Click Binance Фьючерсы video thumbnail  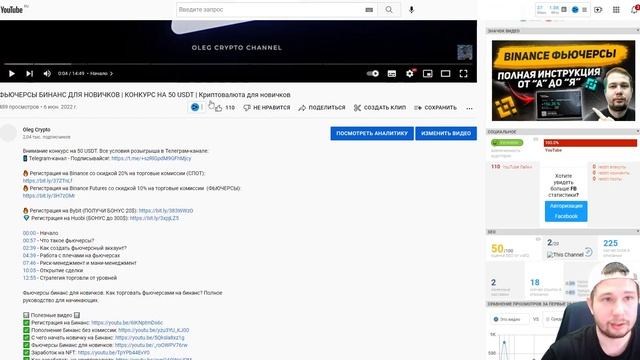coord(563,80)
